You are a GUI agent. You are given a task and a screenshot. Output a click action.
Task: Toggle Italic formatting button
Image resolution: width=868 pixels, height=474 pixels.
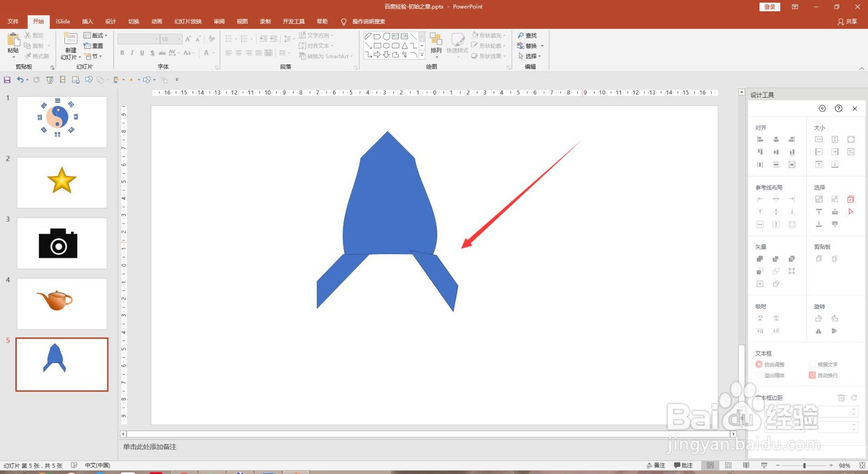132,53
